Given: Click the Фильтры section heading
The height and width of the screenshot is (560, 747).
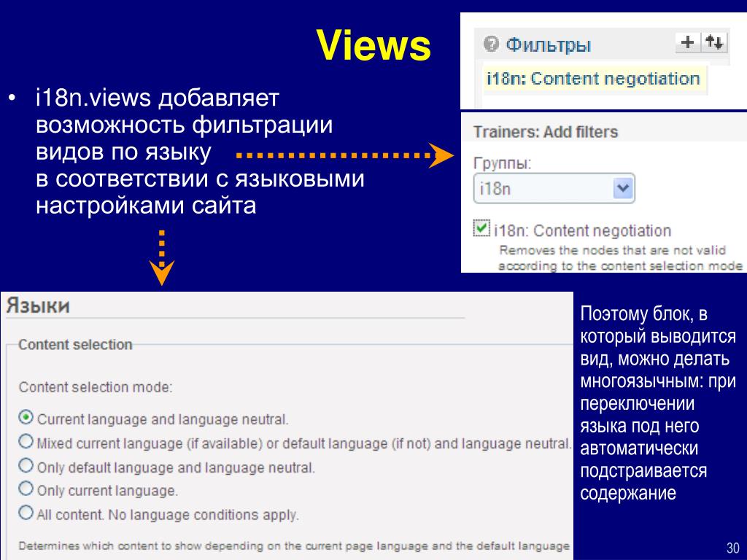Looking at the screenshot, I should click(548, 45).
